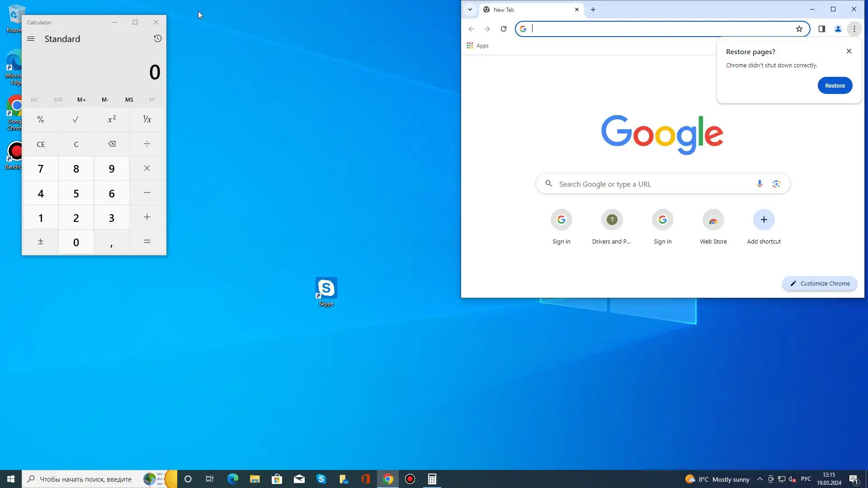Open the Chrome tab search dropdown
The width and height of the screenshot is (868, 488).
click(x=470, y=9)
